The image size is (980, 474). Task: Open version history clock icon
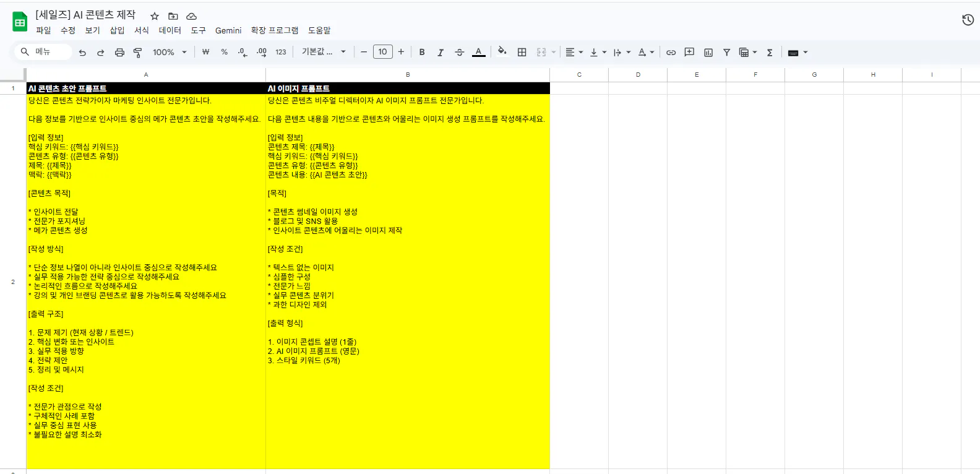pos(968,20)
